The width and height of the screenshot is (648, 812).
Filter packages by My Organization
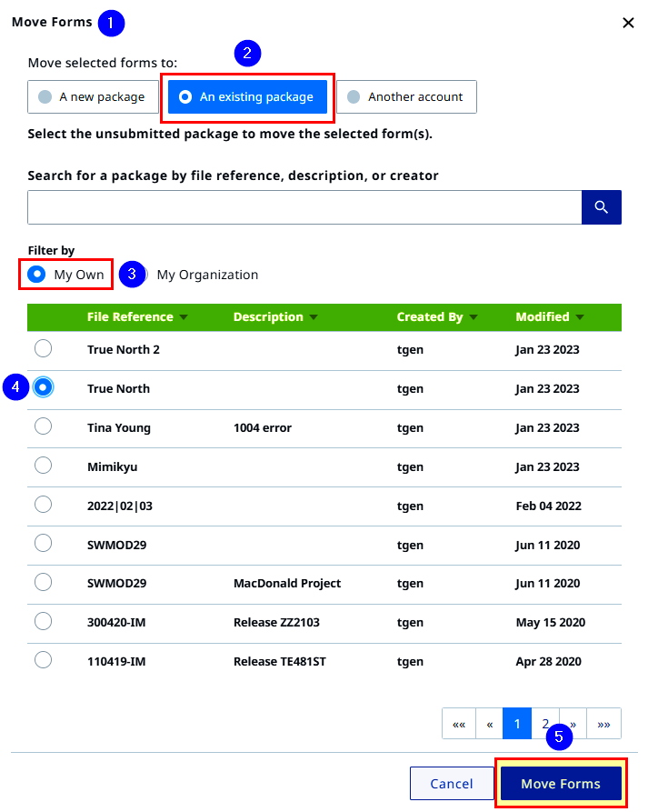(201, 275)
